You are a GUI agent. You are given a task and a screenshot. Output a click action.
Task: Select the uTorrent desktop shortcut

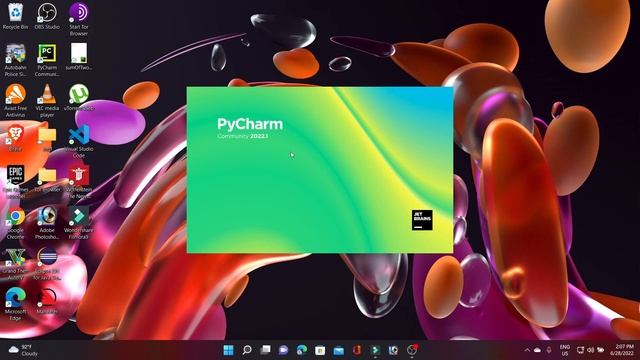tap(79, 97)
